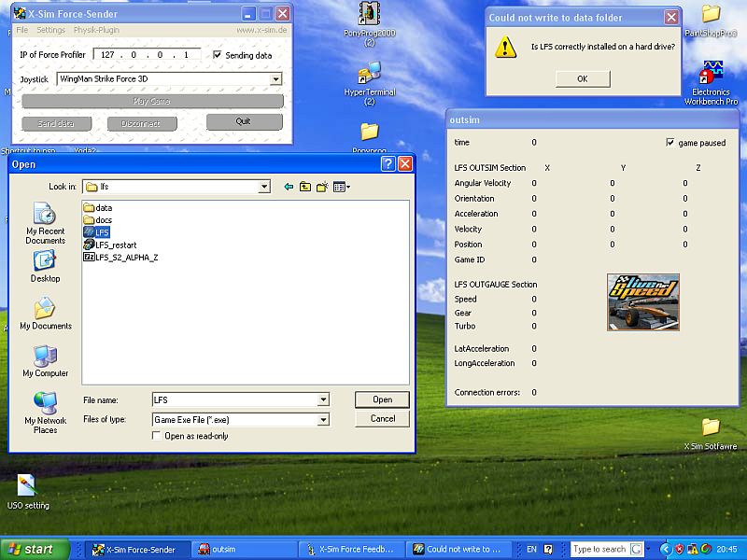Open the PonyProg2000 desktop shortcut
This screenshot has width=747, height=560.
pyautogui.click(x=370, y=24)
